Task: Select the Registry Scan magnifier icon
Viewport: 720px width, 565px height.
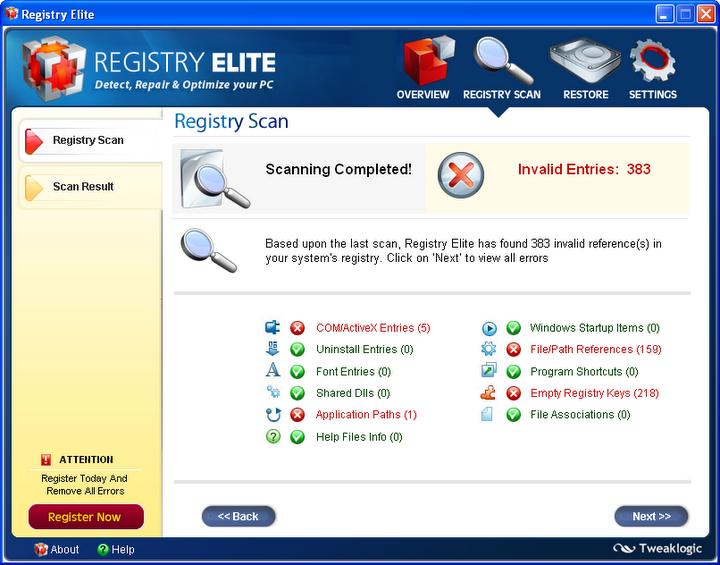Action: coord(502,61)
